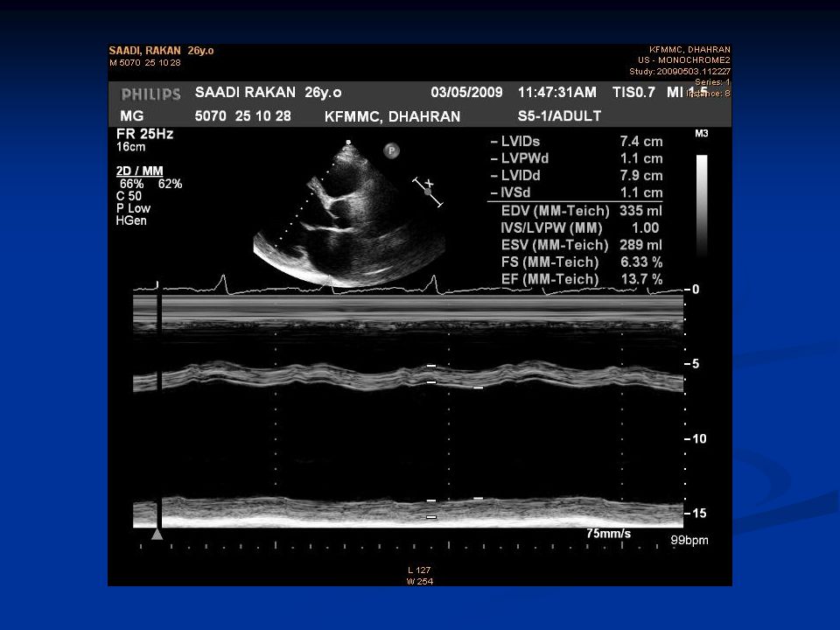Select the IVS/LVPW (MM) 1.00 ratio
This screenshot has width=840, height=630.
[x=580, y=227]
